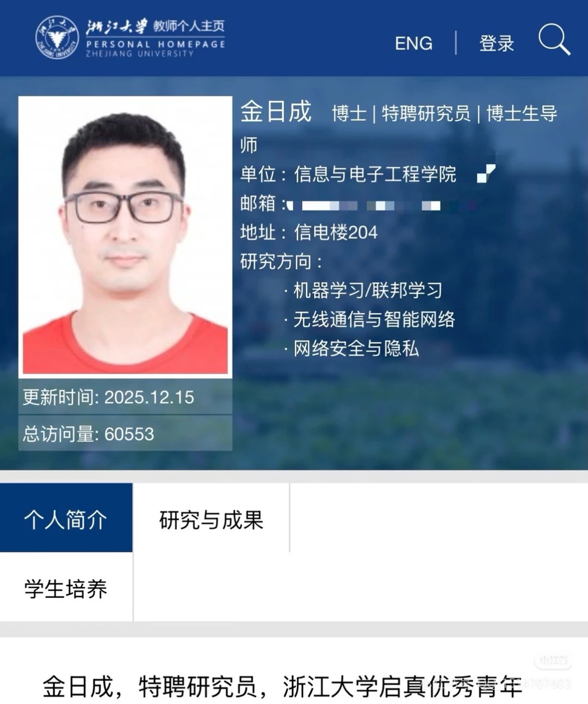This screenshot has height=704, width=588.
Task: Click the address 信电楼204 text
Action: coord(336,232)
